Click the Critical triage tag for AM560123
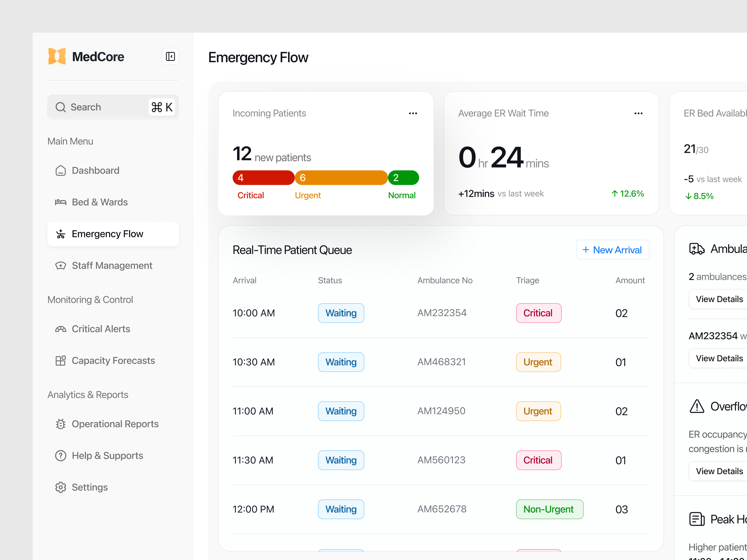Screen dimensions: 747x560 coord(539,460)
